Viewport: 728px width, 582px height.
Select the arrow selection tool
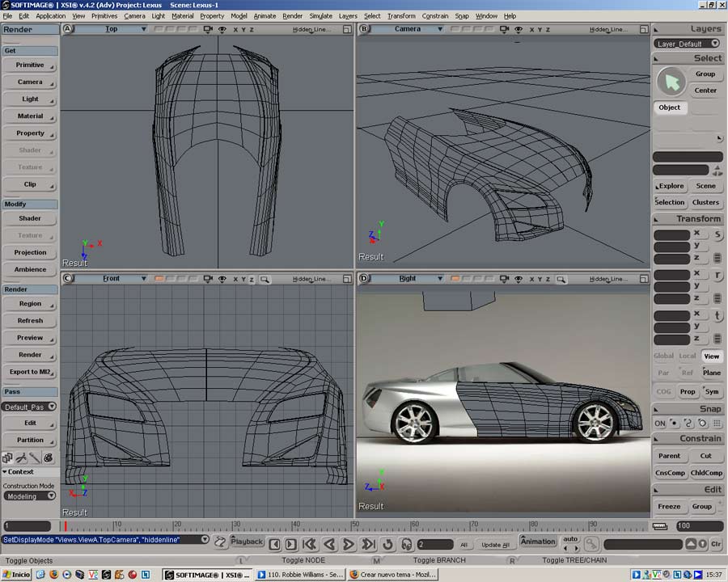[x=671, y=82]
